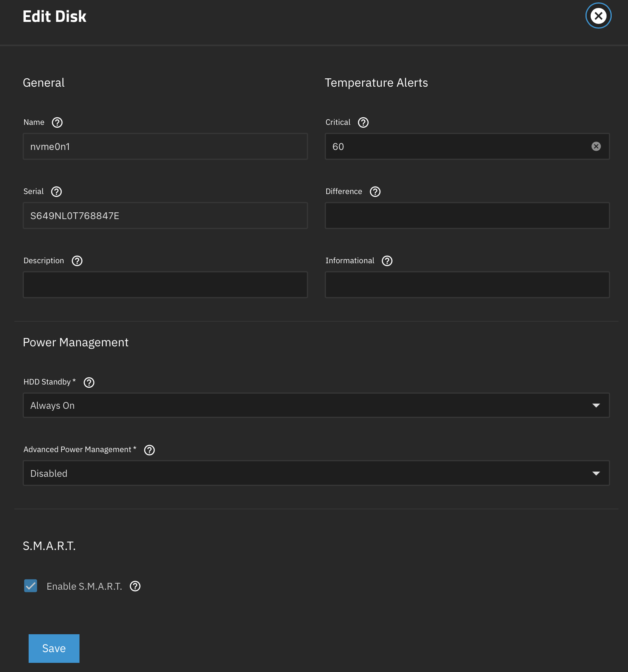The image size is (628, 672).
Task: Click the help icon next to Name
Action: pyautogui.click(x=57, y=122)
